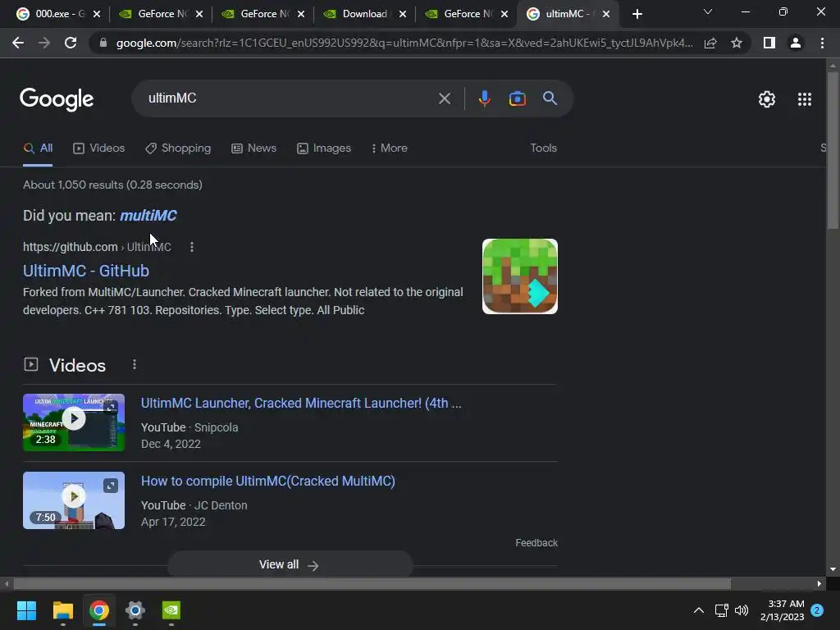840x630 pixels.
Task: Expand the More search filters
Action: pyautogui.click(x=389, y=148)
